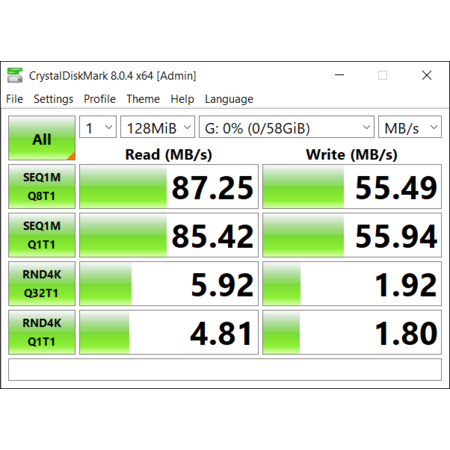This screenshot has width=450, height=450.
Task: Click the 5.92 random read result
Action: pos(169,283)
